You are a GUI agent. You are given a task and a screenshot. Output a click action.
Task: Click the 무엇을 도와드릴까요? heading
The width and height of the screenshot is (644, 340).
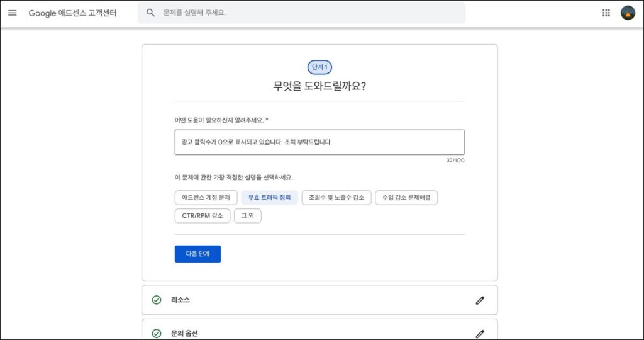[319, 86]
